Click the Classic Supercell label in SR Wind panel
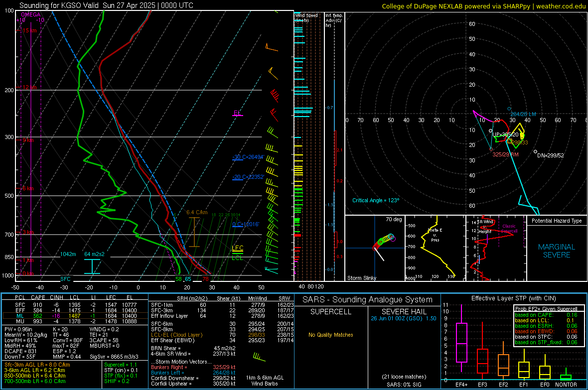 pos(509,229)
